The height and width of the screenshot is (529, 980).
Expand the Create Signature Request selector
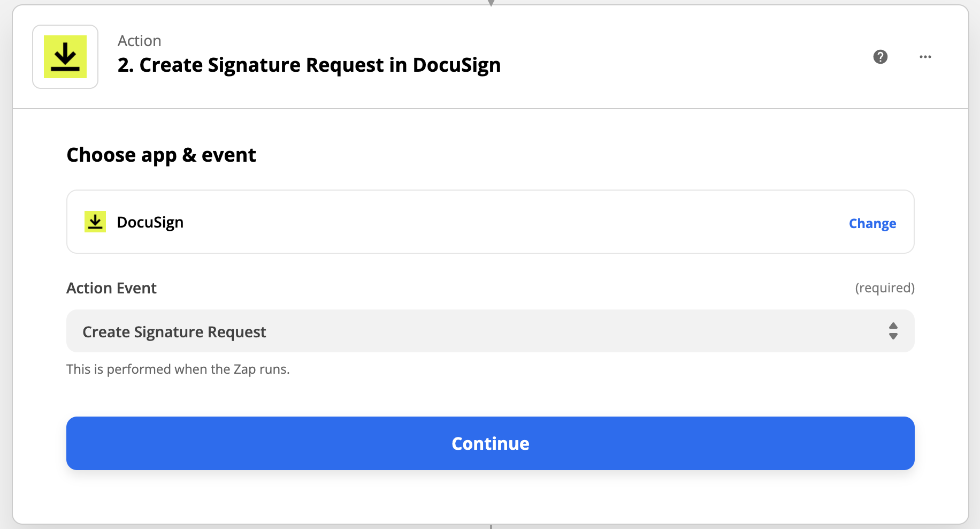click(x=490, y=331)
